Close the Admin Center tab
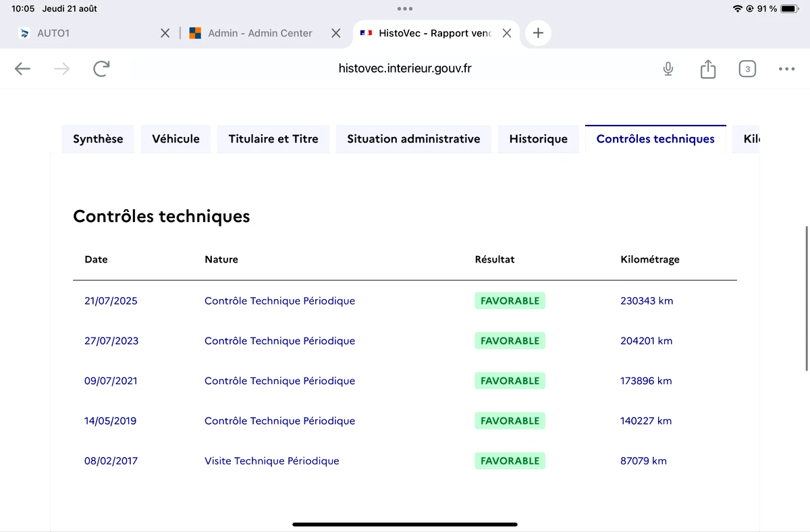 point(335,33)
